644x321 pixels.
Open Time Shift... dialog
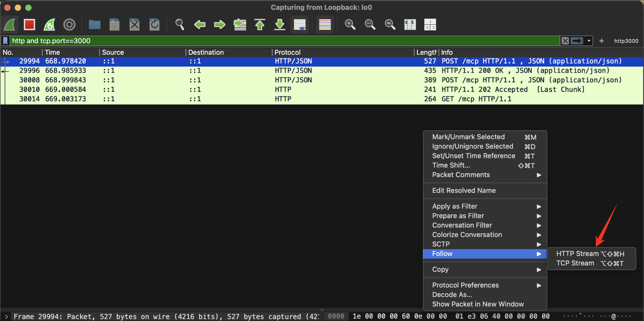pyautogui.click(x=485, y=165)
